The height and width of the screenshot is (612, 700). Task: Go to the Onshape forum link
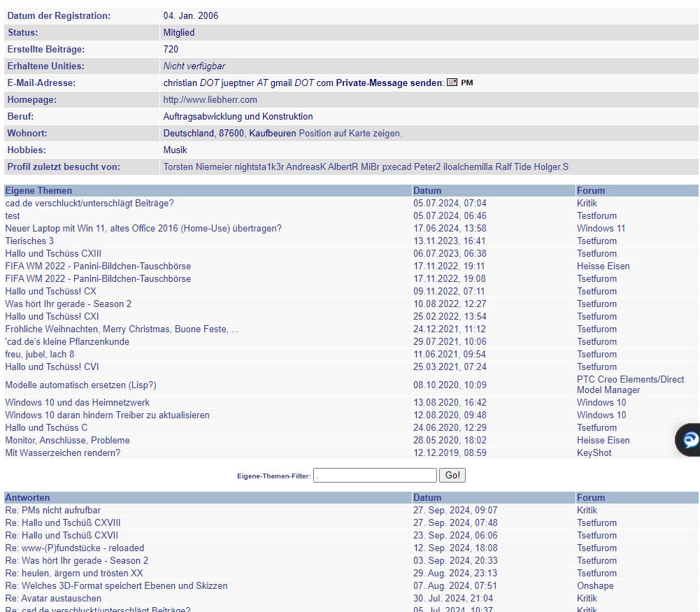tap(595, 585)
